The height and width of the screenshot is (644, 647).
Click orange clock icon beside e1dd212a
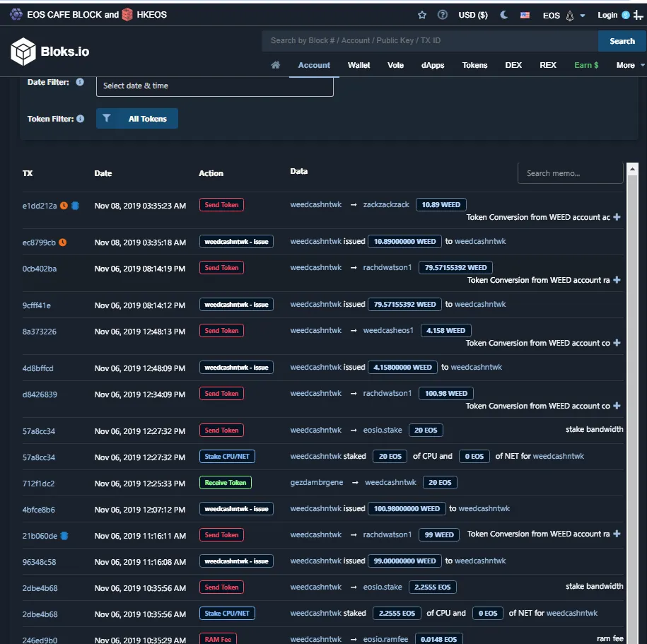[x=64, y=206]
